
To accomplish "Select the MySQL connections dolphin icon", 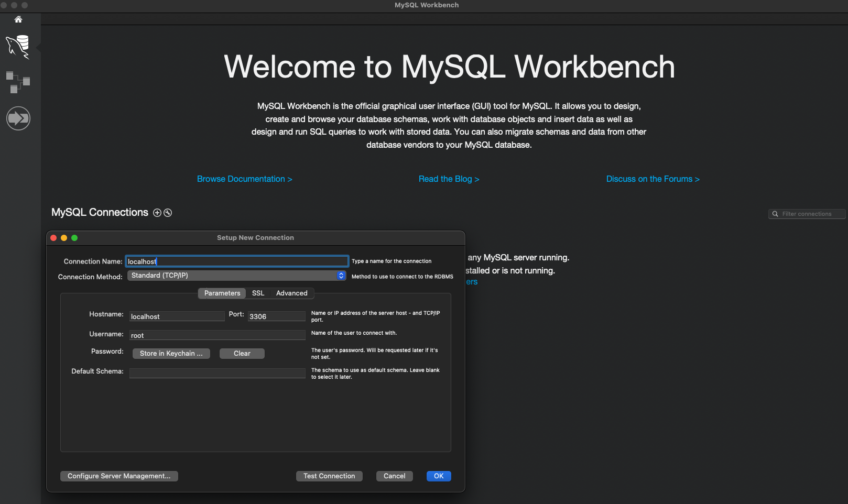I will [18, 47].
